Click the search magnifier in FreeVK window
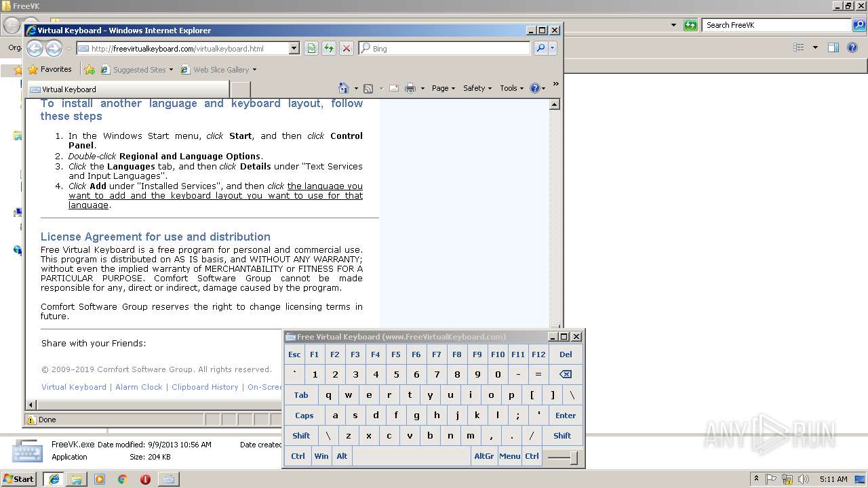The width and height of the screenshot is (868, 488). (x=859, y=25)
